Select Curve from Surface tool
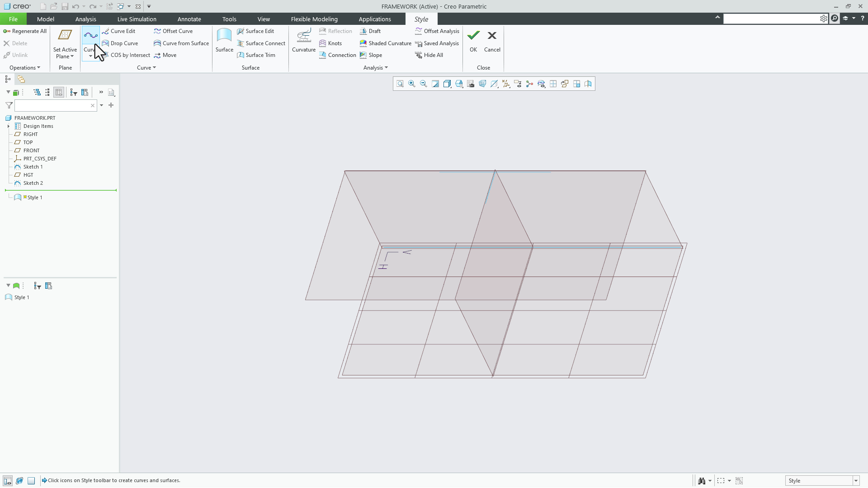The width and height of the screenshot is (868, 488). click(x=181, y=43)
